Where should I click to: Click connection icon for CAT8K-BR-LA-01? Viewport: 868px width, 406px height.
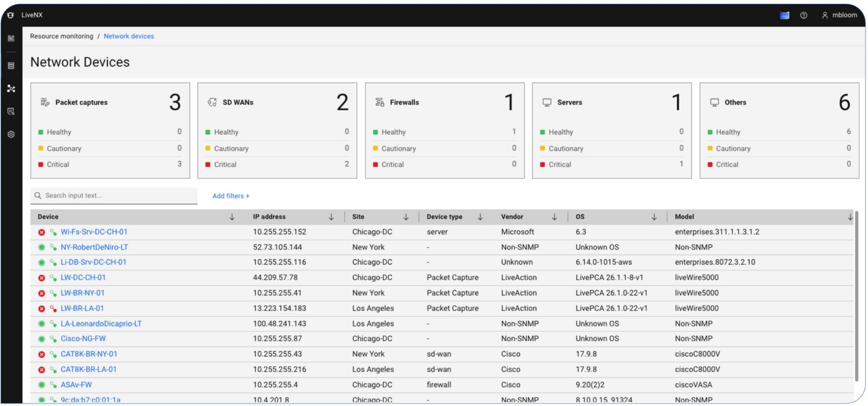pos(53,370)
